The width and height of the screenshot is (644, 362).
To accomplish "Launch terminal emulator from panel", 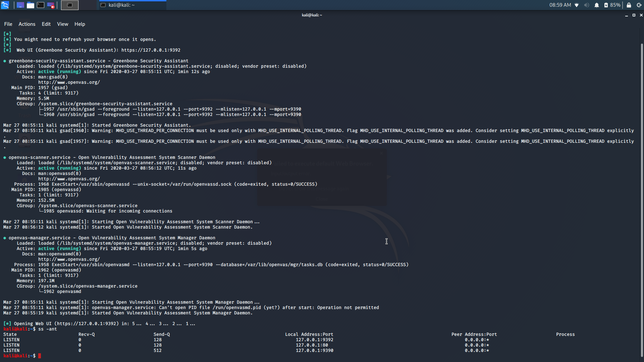I will coord(41,5).
